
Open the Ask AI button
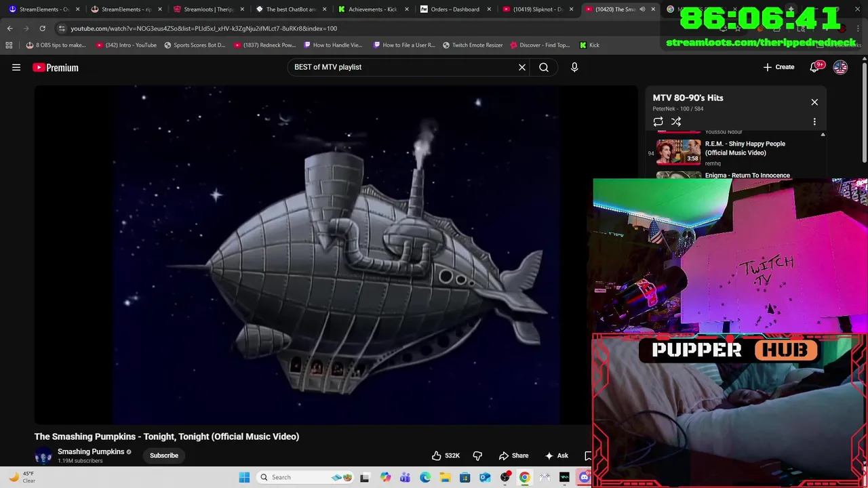557,455
